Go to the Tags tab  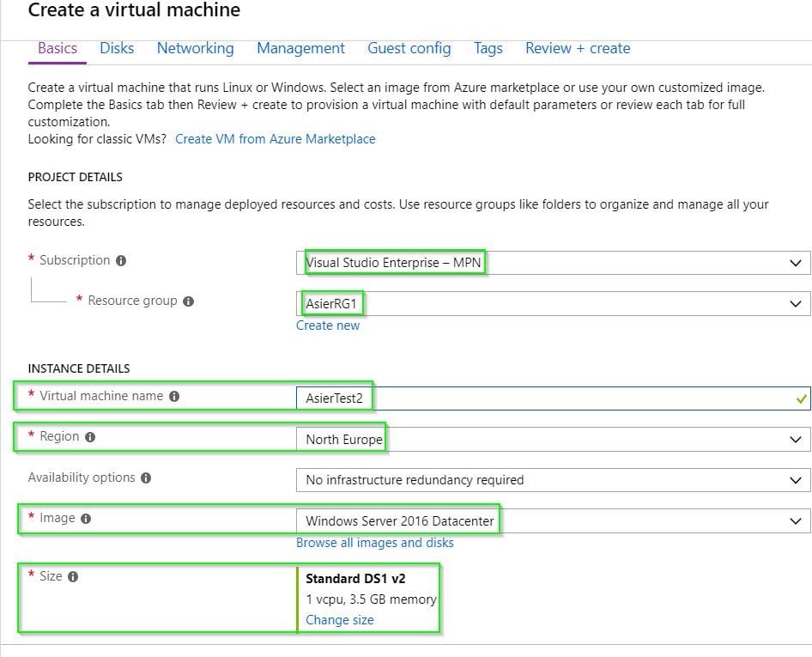click(488, 48)
